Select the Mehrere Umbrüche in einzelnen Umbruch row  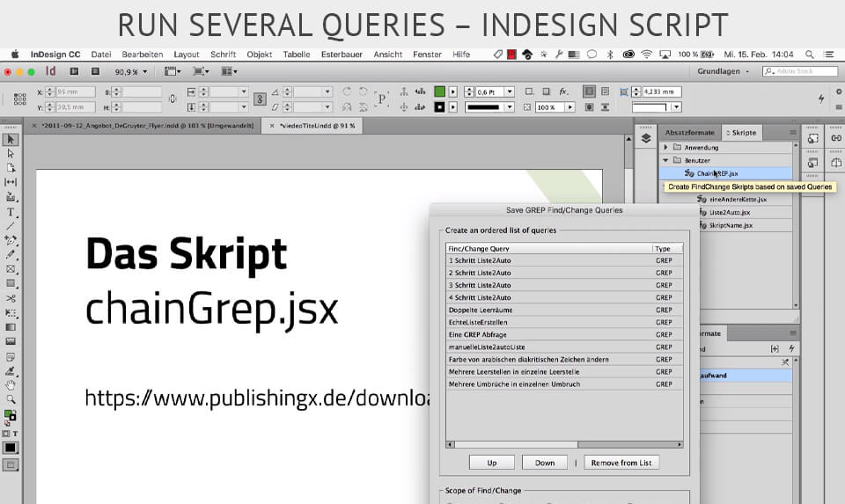(x=565, y=384)
